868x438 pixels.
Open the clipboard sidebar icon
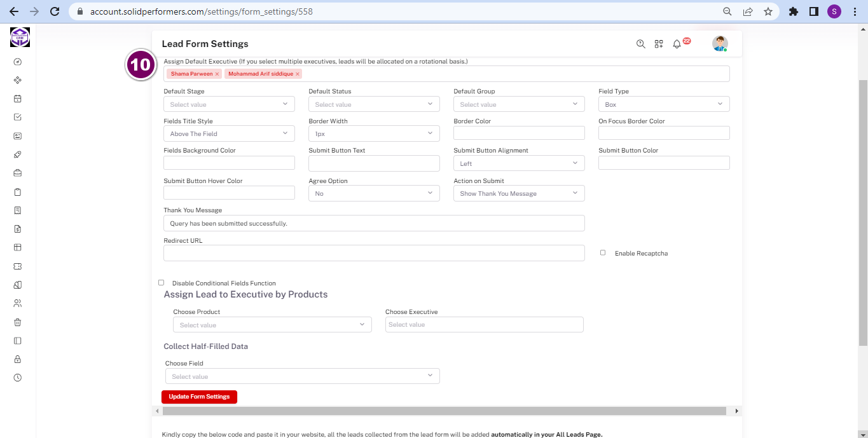click(x=18, y=191)
